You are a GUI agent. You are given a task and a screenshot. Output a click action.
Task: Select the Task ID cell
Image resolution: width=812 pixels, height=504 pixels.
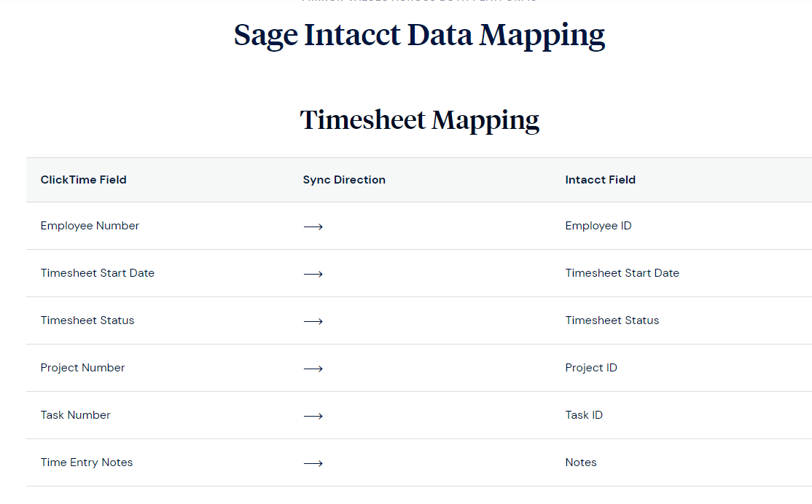584,415
